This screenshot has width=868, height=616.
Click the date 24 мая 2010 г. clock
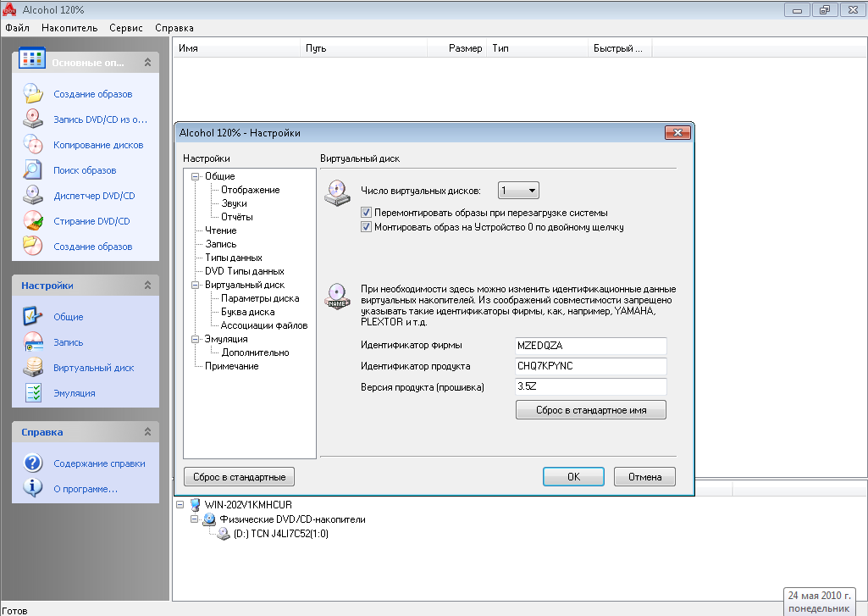coord(819,596)
